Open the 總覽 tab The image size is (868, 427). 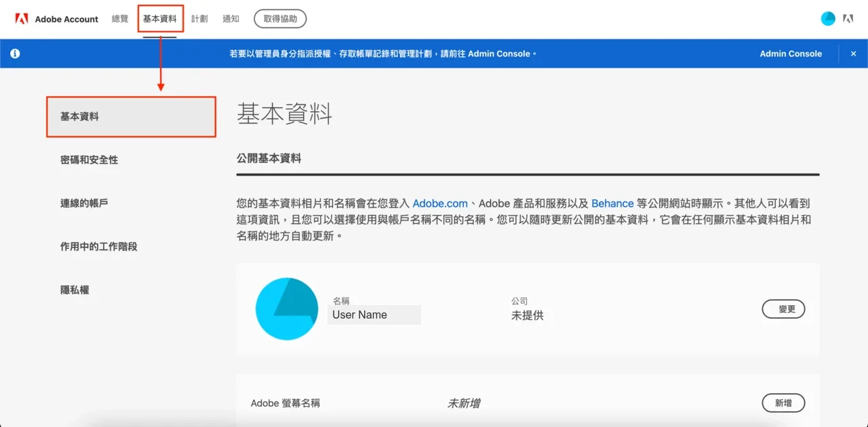[120, 19]
